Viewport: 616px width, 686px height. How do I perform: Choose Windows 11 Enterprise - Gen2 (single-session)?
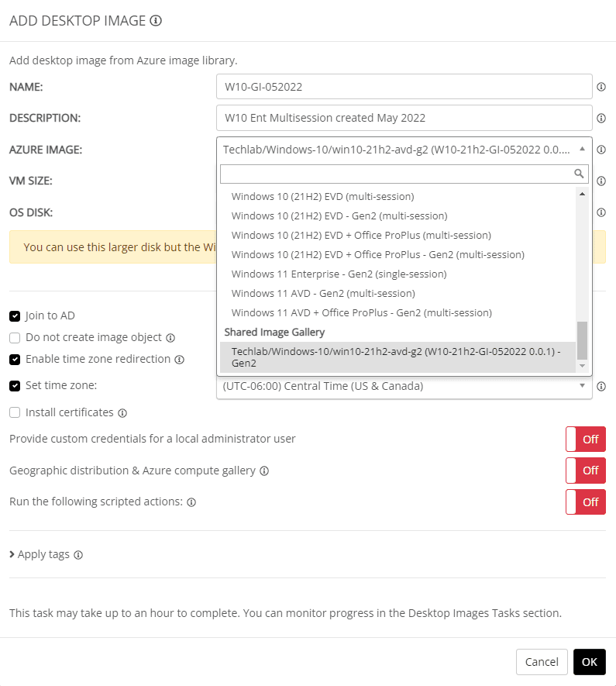click(x=339, y=274)
